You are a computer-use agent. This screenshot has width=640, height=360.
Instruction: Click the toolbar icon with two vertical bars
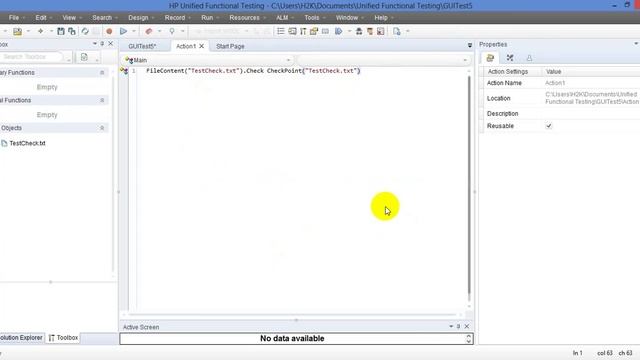pos(303,31)
